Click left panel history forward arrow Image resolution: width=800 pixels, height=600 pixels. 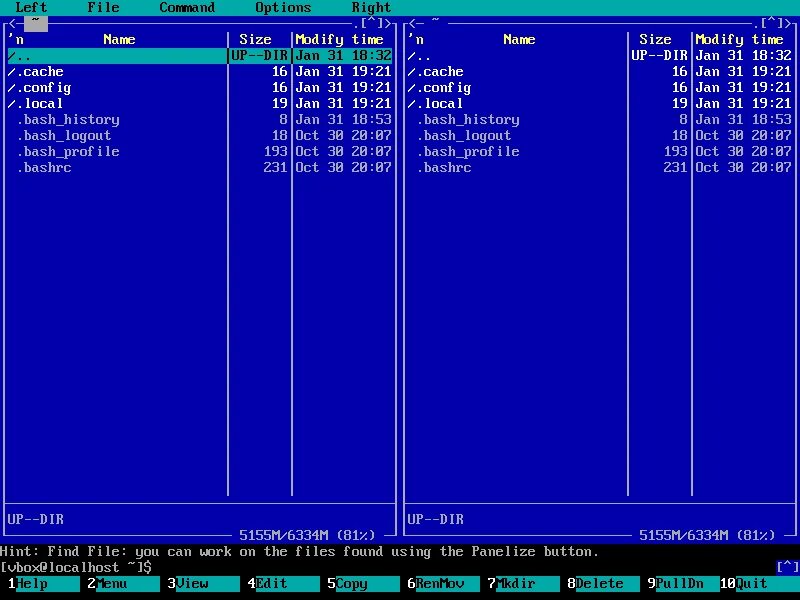click(x=388, y=23)
